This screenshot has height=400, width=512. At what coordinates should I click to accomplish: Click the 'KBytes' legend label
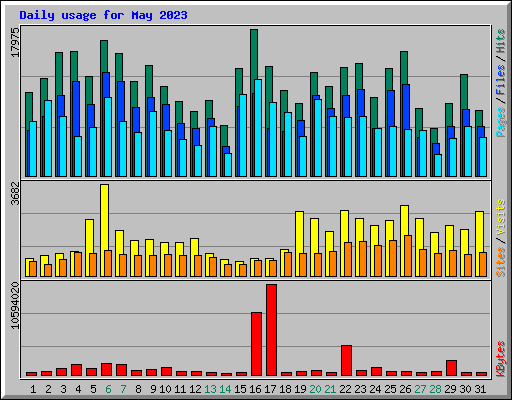pyautogui.click(x=501, y=359)
